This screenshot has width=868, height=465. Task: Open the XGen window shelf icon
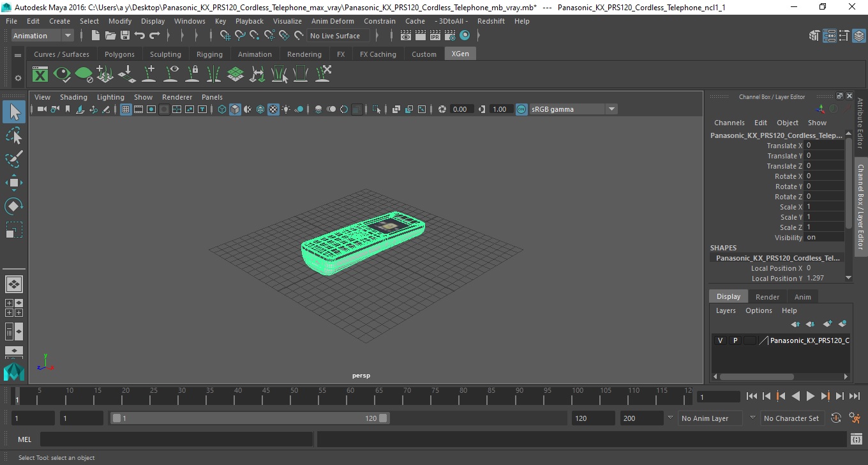point(40,75)
